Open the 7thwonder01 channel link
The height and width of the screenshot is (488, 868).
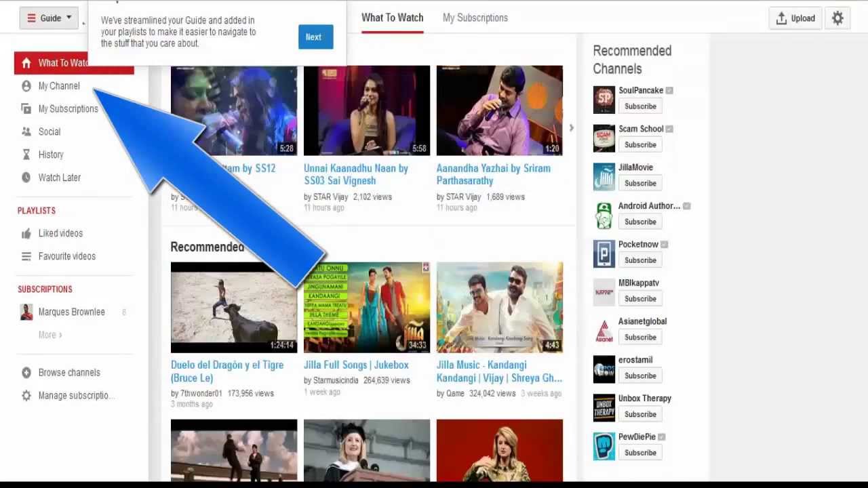click(x=201, y=393)
